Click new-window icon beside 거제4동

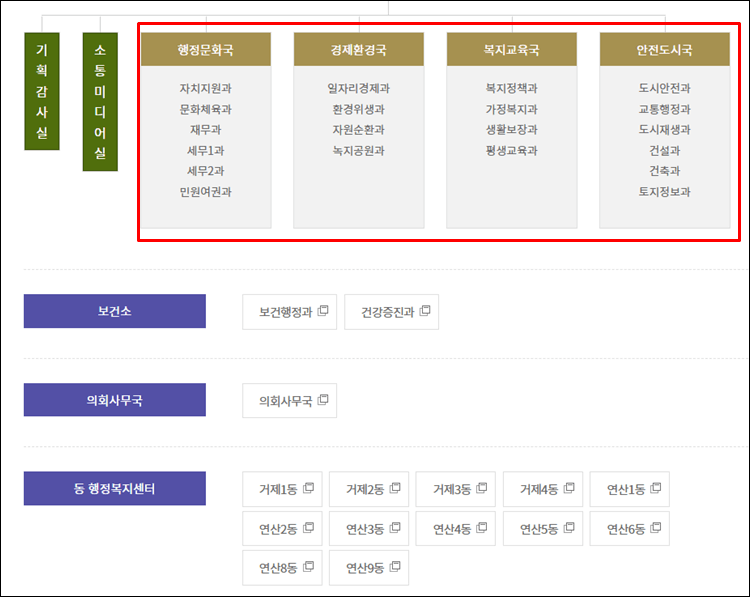coord(569,488)
